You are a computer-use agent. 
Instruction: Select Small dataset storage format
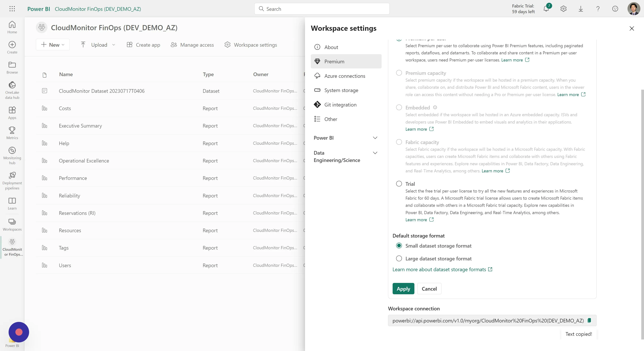click(399, 246)
